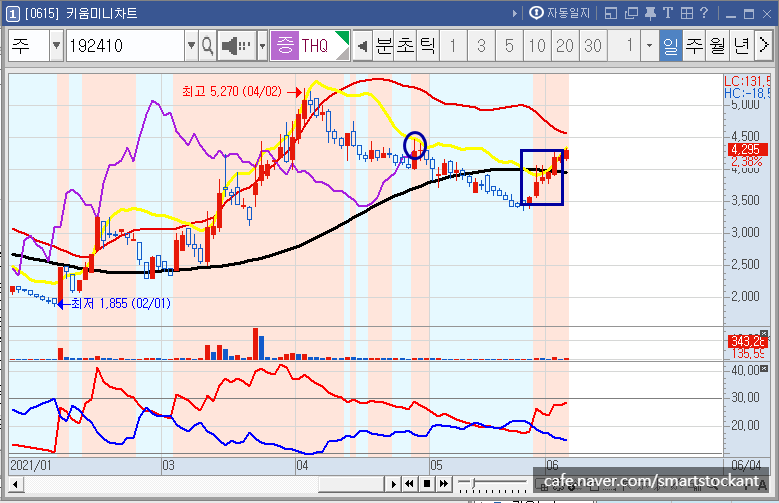Click the [0615] 키움미니차트 window title
Image resolution: width=779 pixels, height=503 pixels.
(81, 13)
